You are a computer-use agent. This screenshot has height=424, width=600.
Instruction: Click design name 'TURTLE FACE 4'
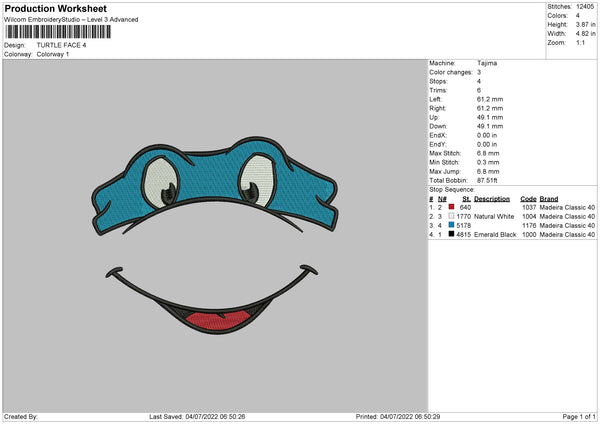61,45
